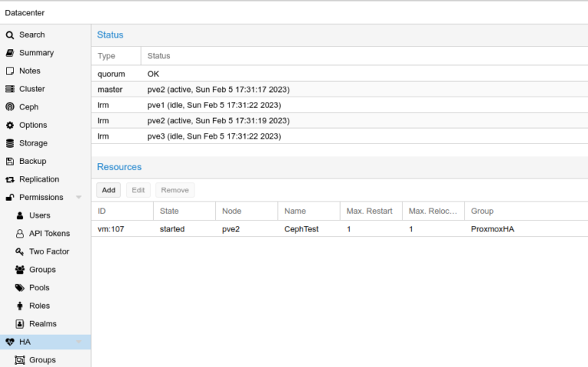588x367 pixels.
Task: Click the Search magnifier icon in sidebar
Action: pyautogui.click(x=10, y=35)
